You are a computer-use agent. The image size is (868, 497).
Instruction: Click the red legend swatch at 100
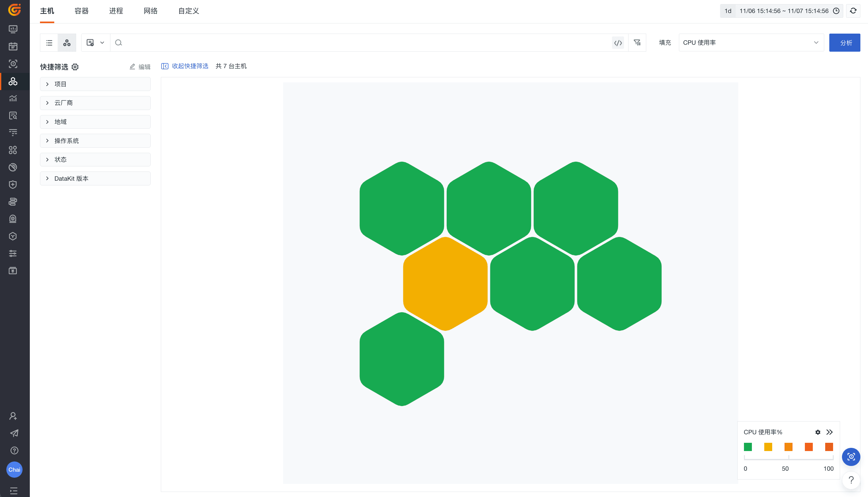[x=829, y=447]
